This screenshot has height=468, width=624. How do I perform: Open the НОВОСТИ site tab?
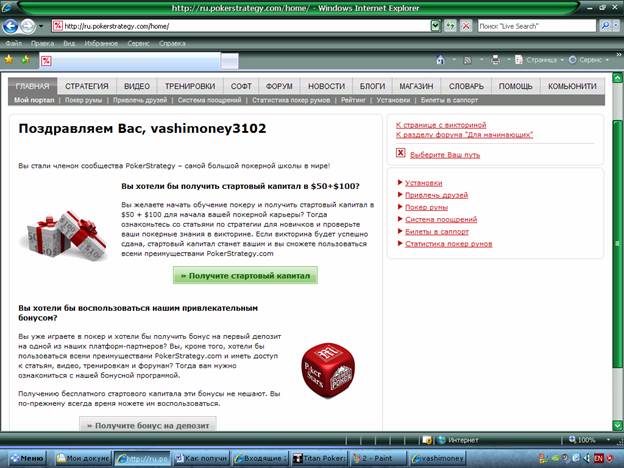tap(326, 86)
